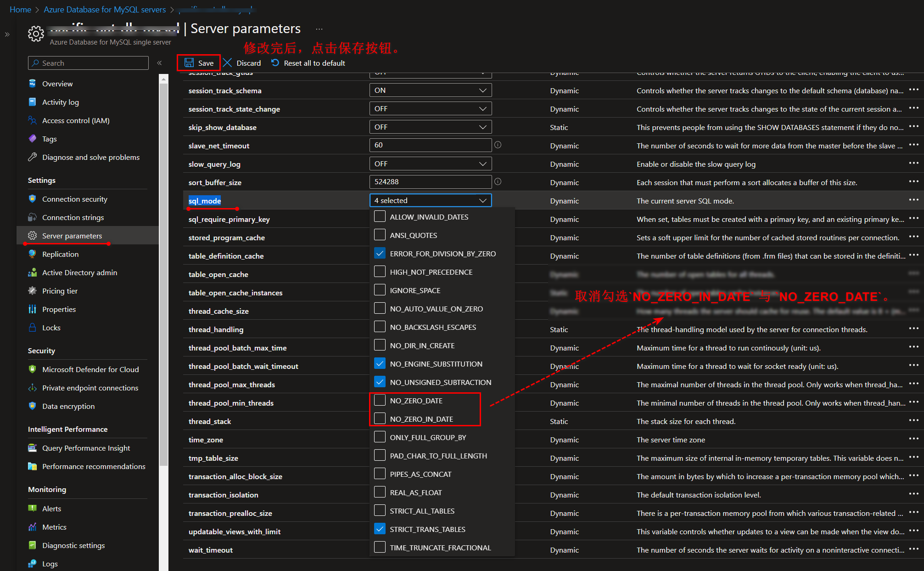Tick the ONLY_FULL_GROUP_BY checkbox

pos(380,437)
